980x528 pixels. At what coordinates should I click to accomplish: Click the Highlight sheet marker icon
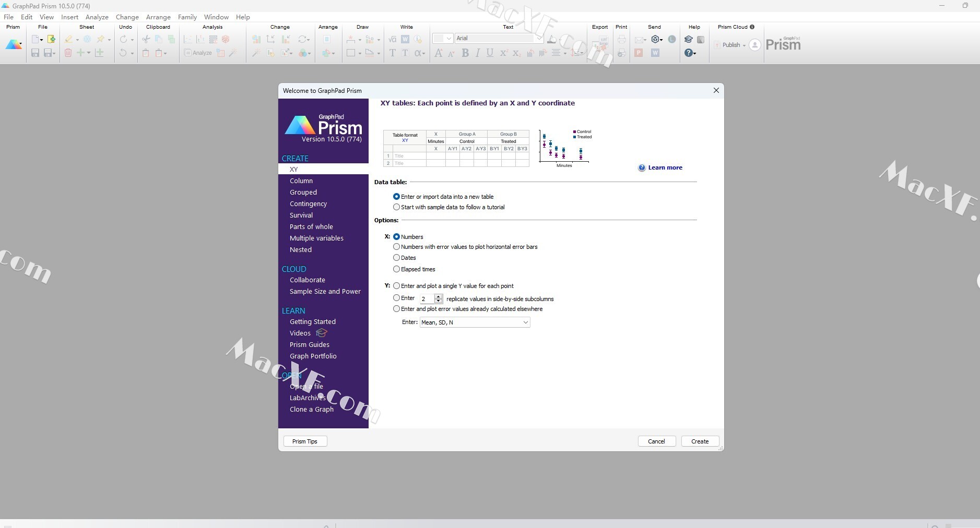[68, 39]
